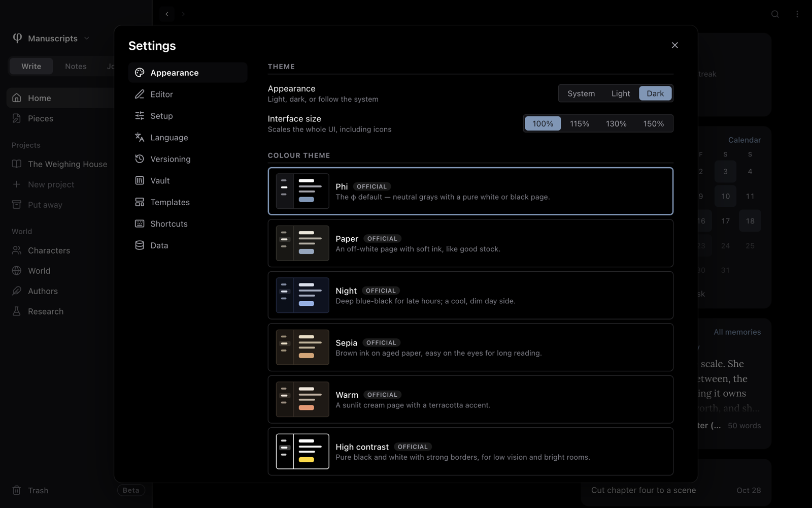The width and height of the screenshot is (812, 508).
Task: Choose 130% interface size
Action: (x=616, y=123)
